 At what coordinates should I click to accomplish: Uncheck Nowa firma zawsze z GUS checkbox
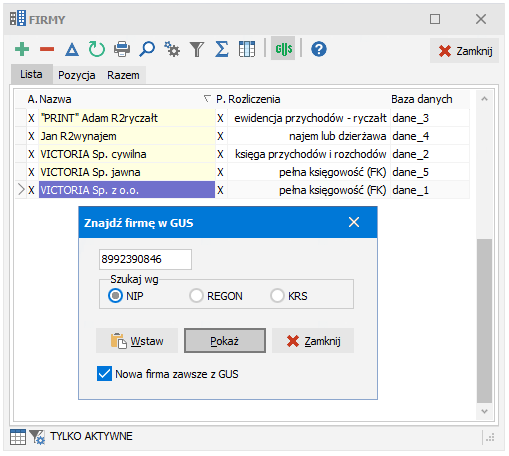pos(104,374)
